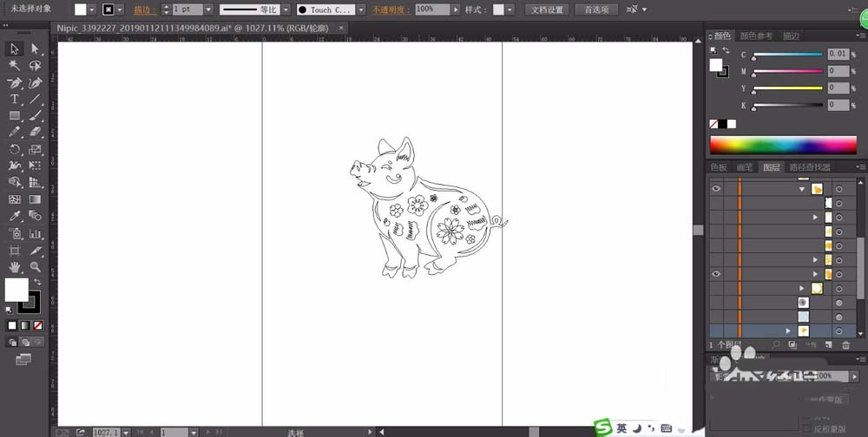This screenshot has height=437, width=868.
Task: Open the 描边 stroke options link
Action: pos(145,10)
